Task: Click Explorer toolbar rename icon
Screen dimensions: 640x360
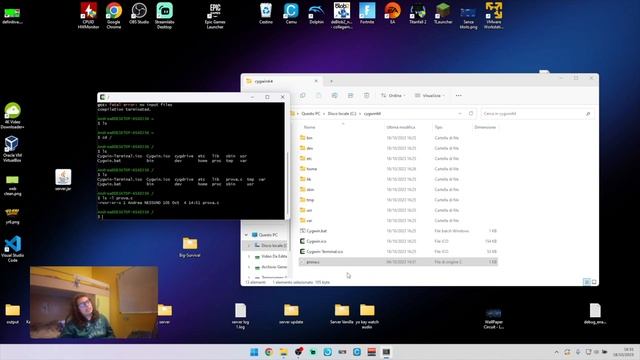Action: 334,96
